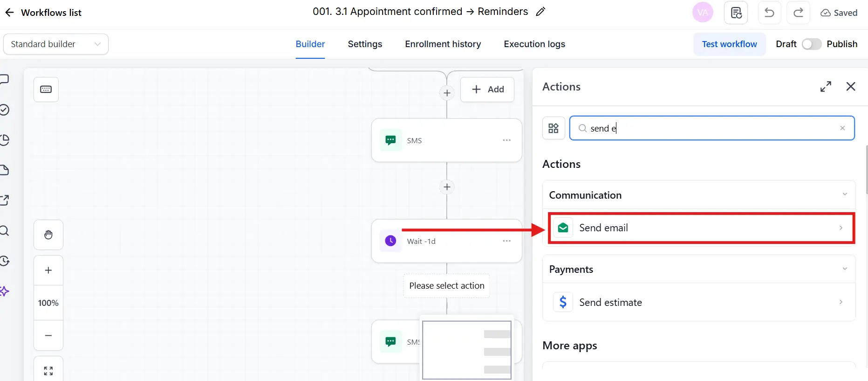Open pie chart stats icon in left sidebar

[x=4, y=140]
